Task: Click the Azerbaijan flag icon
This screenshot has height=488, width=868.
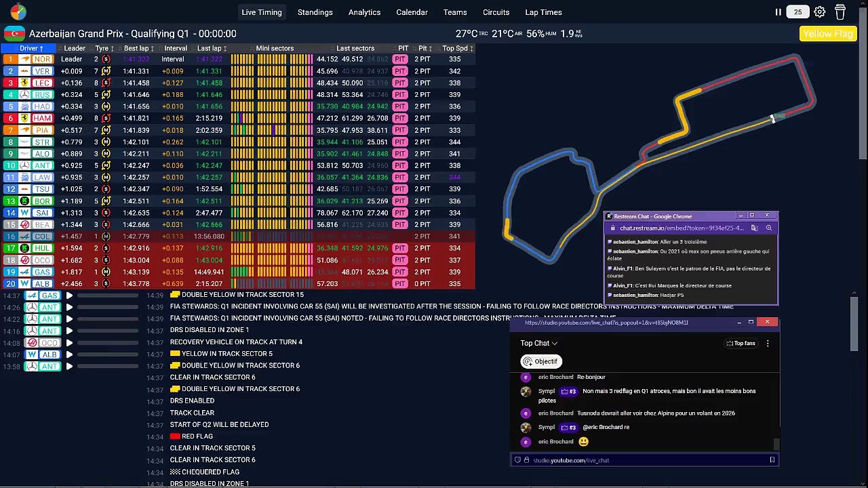Action: [x=14, y=34]
